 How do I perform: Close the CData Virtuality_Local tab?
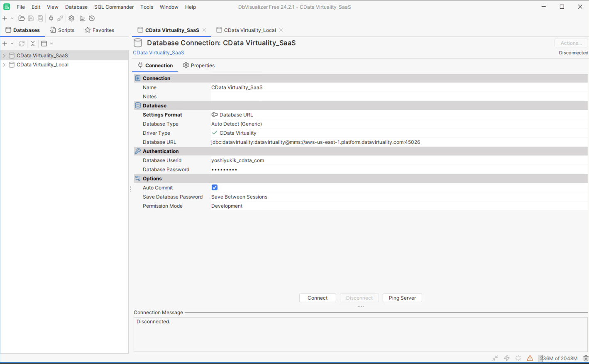pos(281,30)
